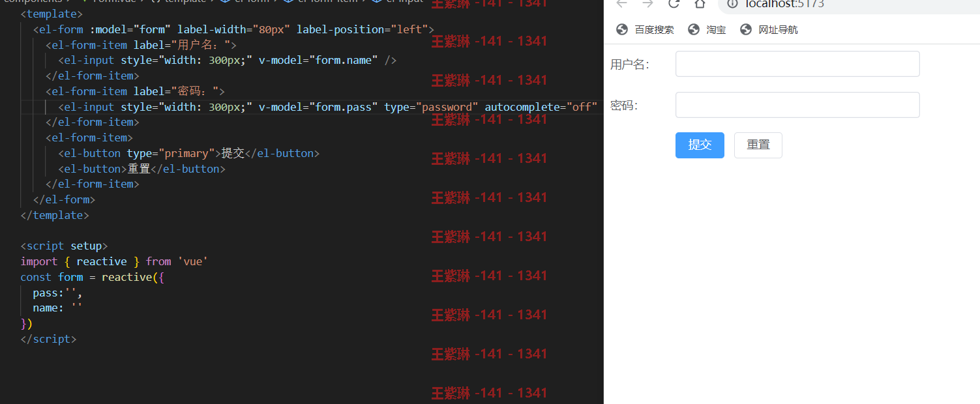980x404 pixels.
Task: Click into the 用户名 input field
Action: click(x=797, y=64)
